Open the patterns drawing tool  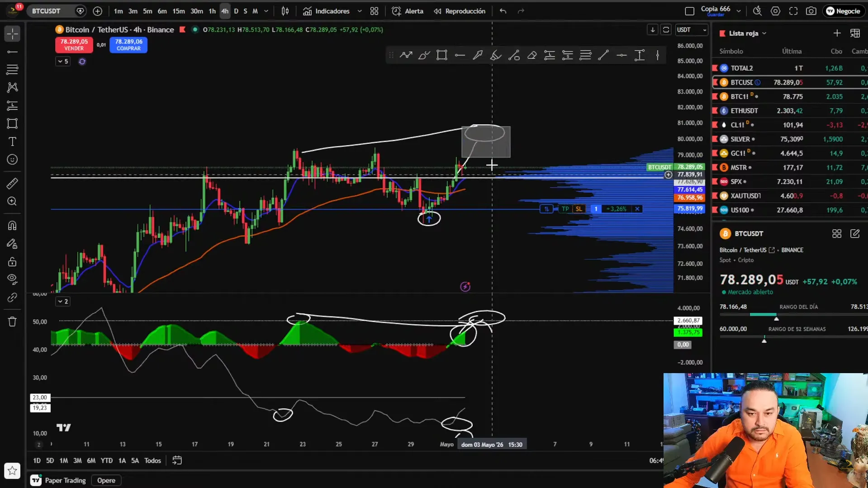[x=12, y=87]
